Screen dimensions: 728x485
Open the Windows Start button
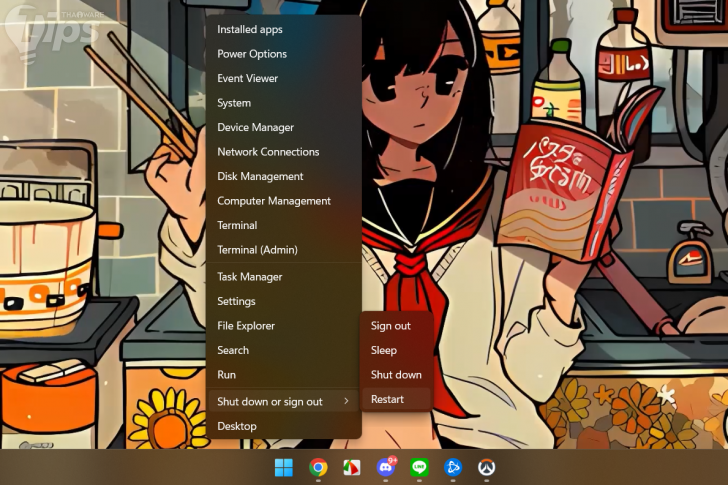coord(284,467)
